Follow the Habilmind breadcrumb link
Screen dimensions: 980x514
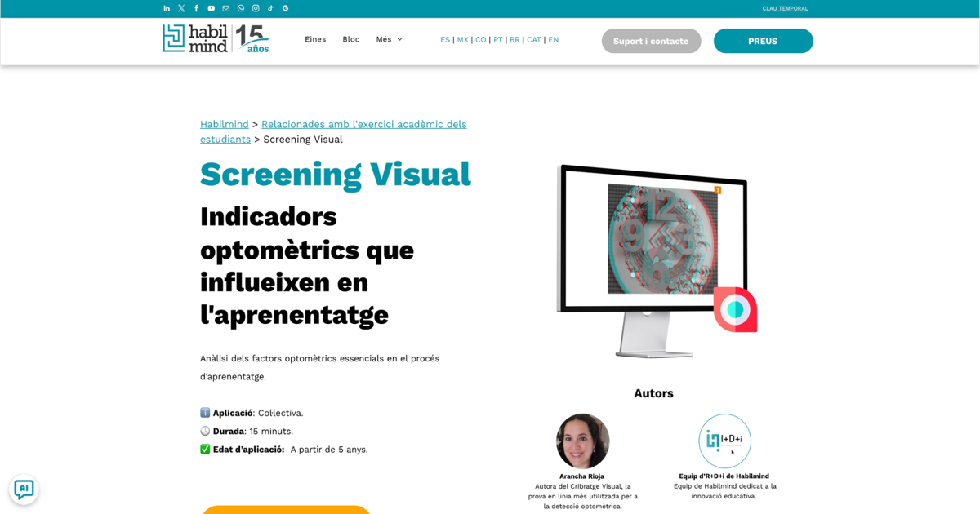pos(225,124)
